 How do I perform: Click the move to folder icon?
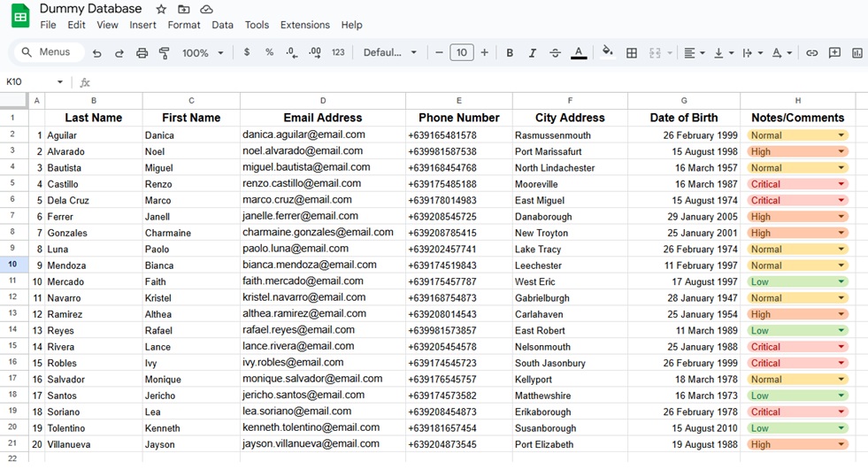click(x=184, y=10)
